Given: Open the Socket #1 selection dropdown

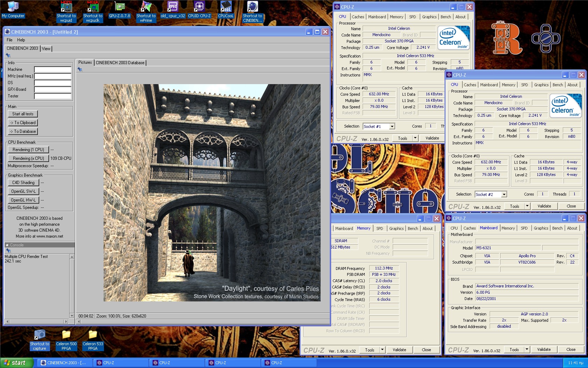Looking at the screenshot, I should (x=392, y=127).
